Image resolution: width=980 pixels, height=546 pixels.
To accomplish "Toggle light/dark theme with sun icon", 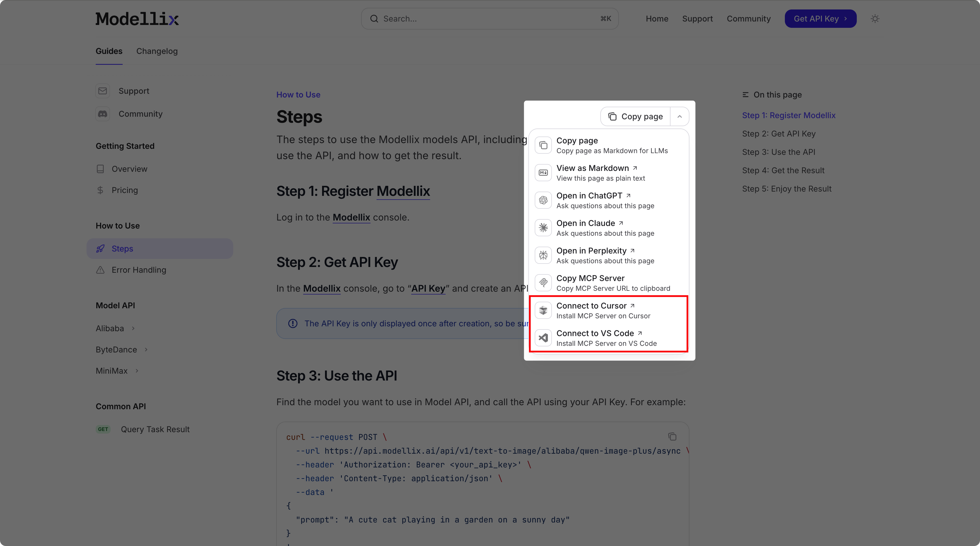I will [x=875, y=18].
